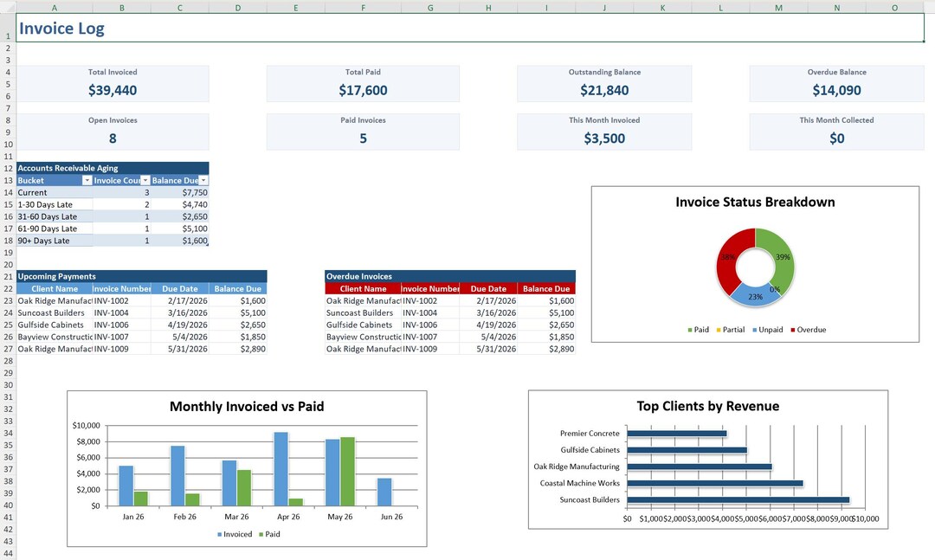The image size is (935, 560).
Task: Click the $7,750 balance in the Current row
Action: pyautogui.click(x=180, y=193)
